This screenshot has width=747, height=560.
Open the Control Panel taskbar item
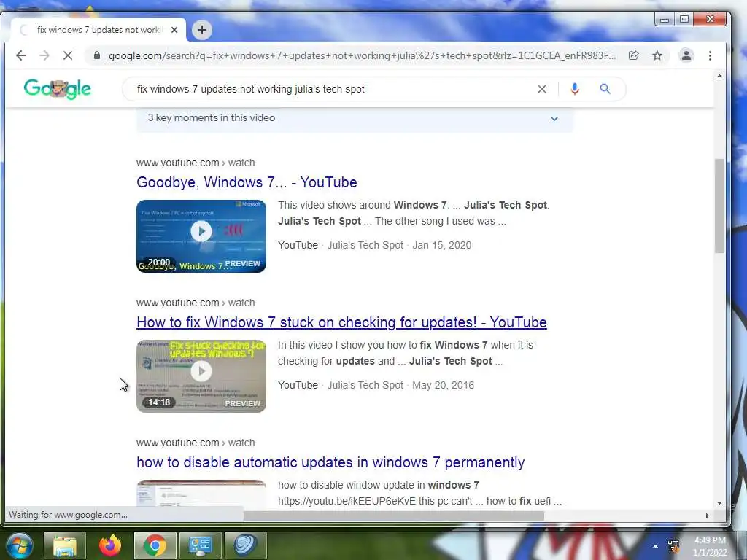click(x=201, y=545)
